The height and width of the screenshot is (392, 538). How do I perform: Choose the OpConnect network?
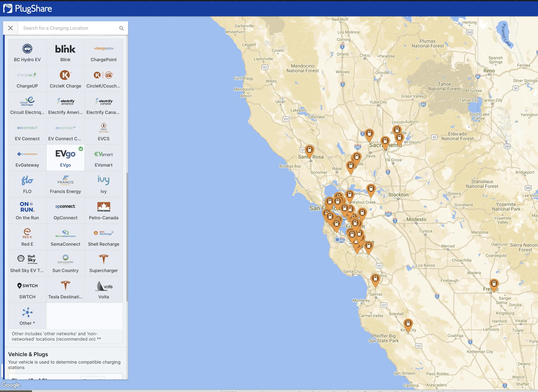65,211
